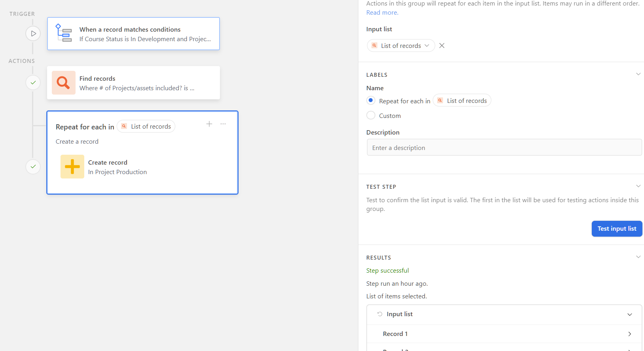This screenshot has width=644, height=351.
Task: Click the green check beside Find records
Action: coord(33,83)
